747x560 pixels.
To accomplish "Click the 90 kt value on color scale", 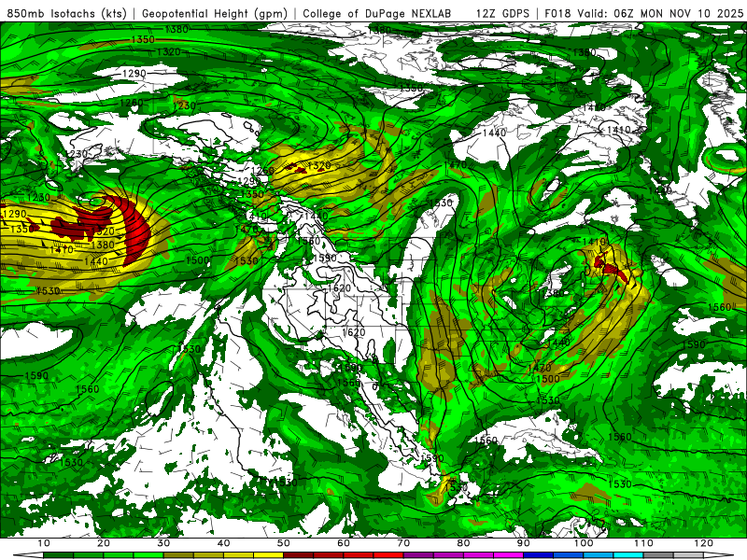I will point(523,543).
